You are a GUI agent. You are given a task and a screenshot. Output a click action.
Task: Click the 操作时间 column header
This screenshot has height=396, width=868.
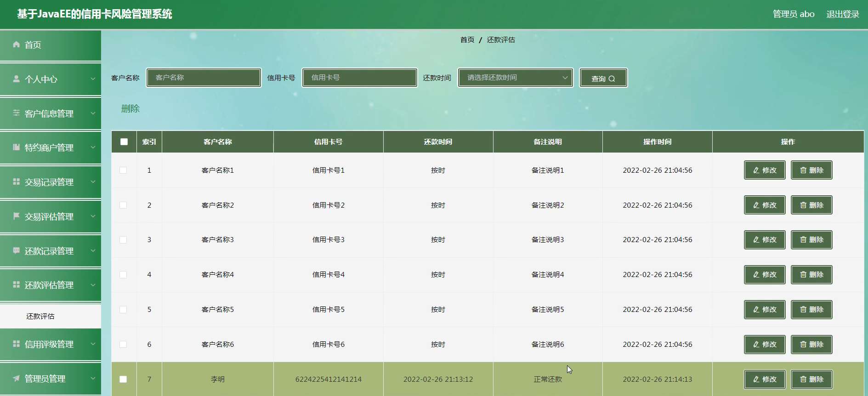tap(658, 141)
